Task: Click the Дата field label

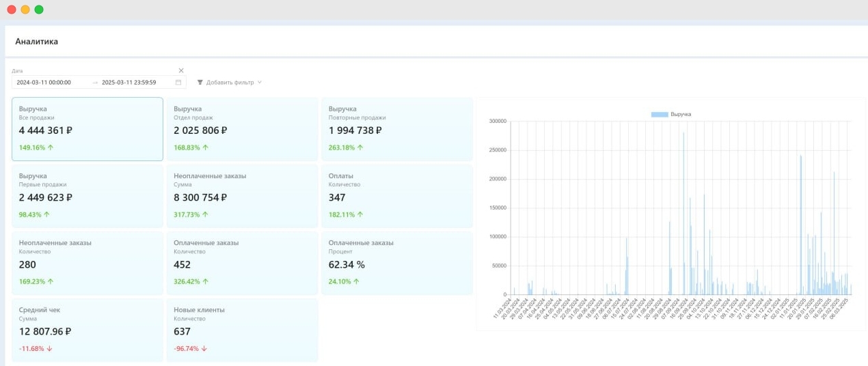Action: (17, 71)
